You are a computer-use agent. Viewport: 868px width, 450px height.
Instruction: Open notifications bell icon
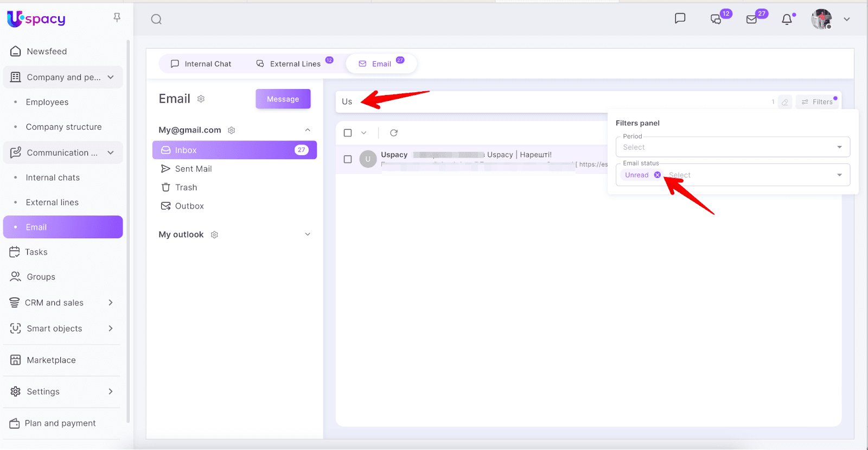click(787, 20)
